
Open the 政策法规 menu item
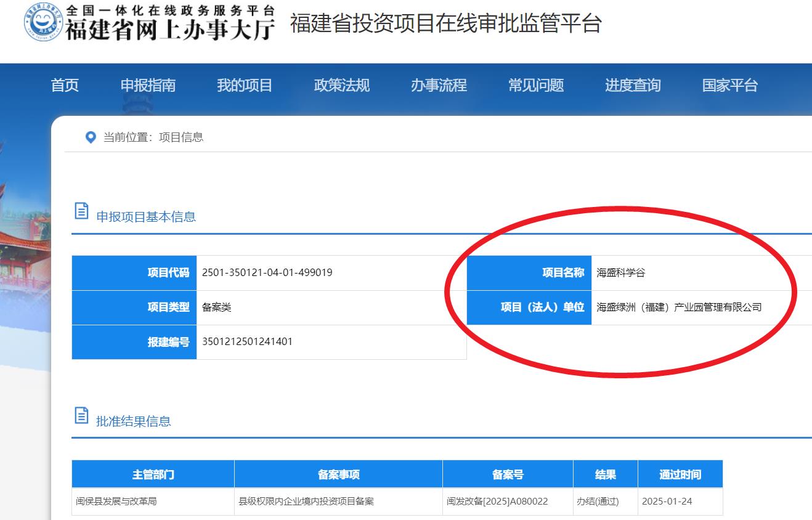click(342, 86)
